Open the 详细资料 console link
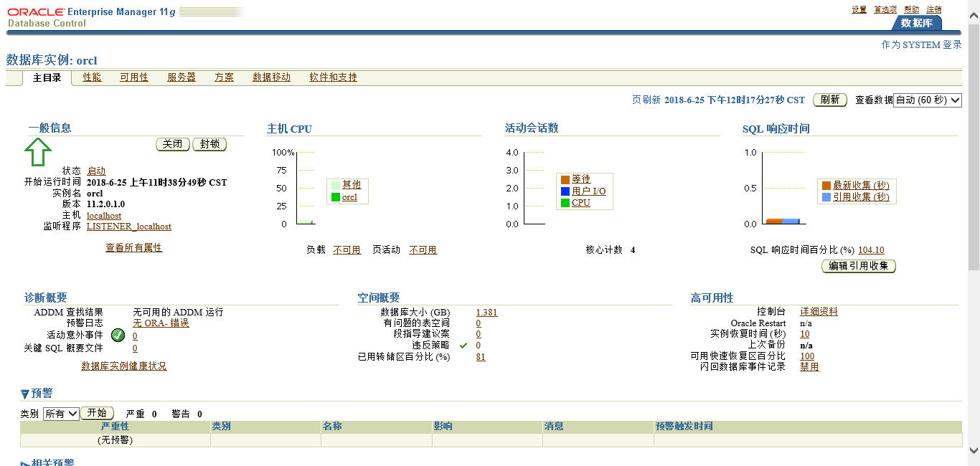 coord(819,312)
